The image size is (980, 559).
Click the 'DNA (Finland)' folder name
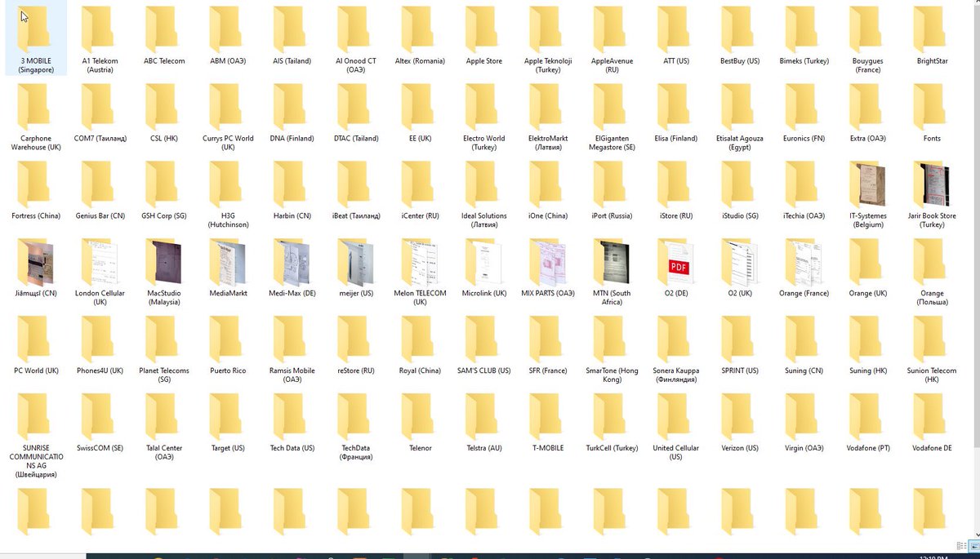pos(292,139)
